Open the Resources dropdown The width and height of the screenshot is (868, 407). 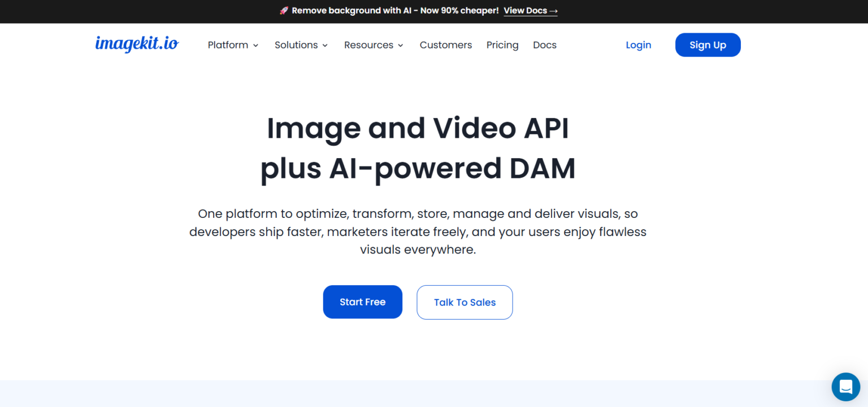(368, 45)
